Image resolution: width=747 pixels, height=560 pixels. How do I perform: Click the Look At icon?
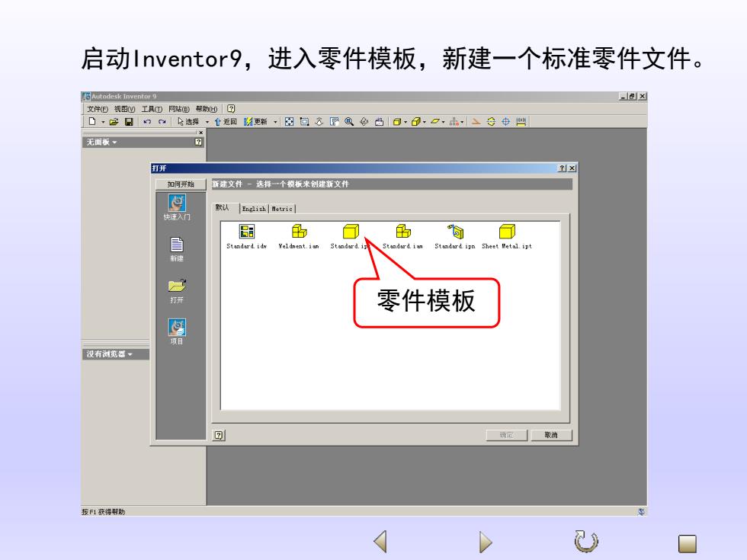(380, 122)
